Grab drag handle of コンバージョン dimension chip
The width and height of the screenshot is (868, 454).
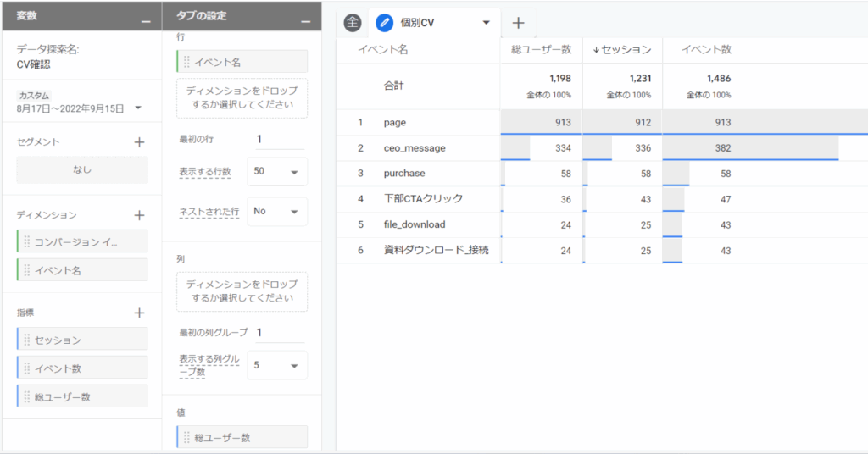point(26,241)
